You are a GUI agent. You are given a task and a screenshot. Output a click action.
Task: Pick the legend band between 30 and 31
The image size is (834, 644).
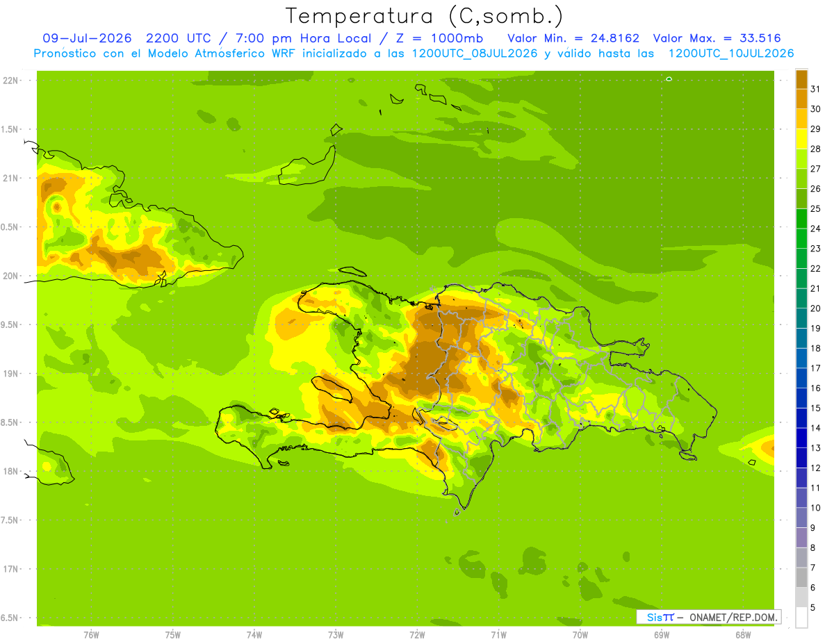(x=801, y=99)
